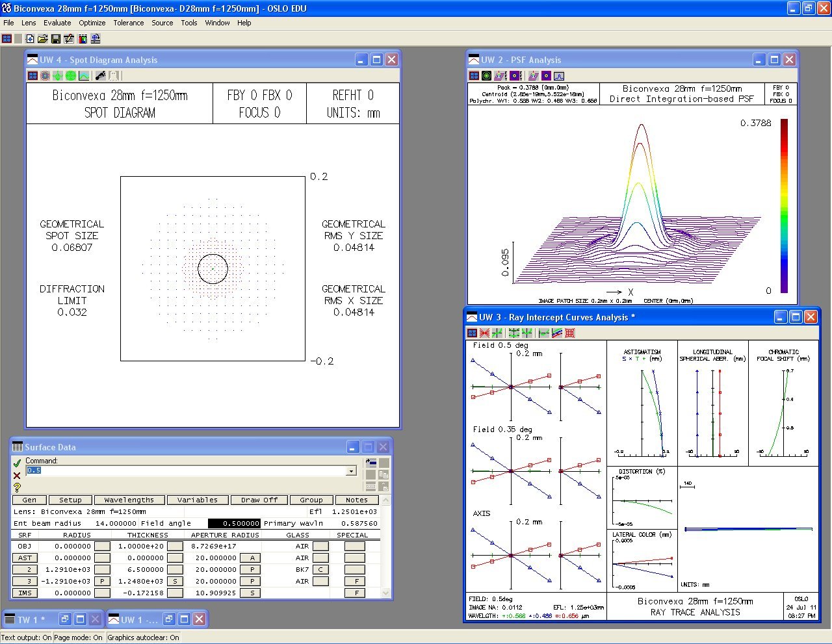
Task: Click the Ent beam radius value 14.000000
Action: pos(116,523)
